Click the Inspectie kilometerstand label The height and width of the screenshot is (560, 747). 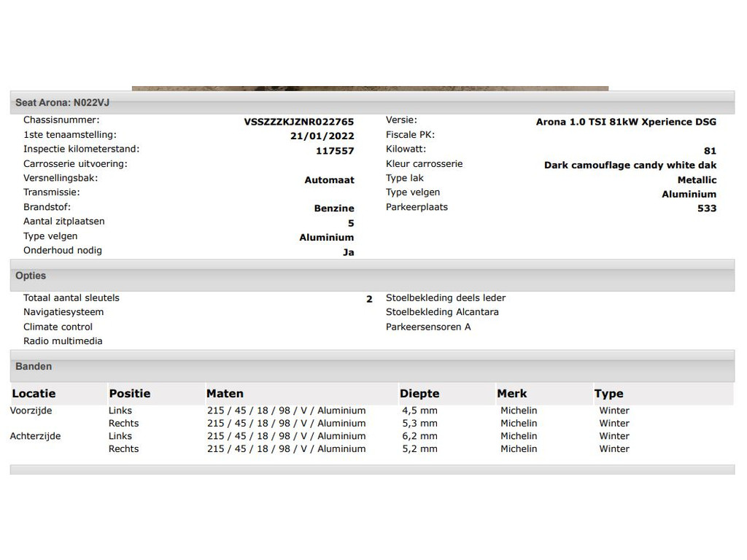tap(82, 149)
